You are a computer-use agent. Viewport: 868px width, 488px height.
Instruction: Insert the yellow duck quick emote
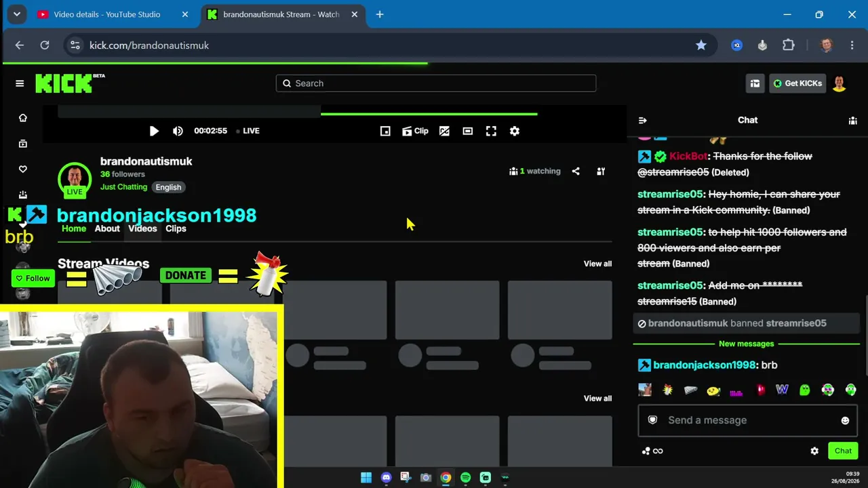[713, 390]
